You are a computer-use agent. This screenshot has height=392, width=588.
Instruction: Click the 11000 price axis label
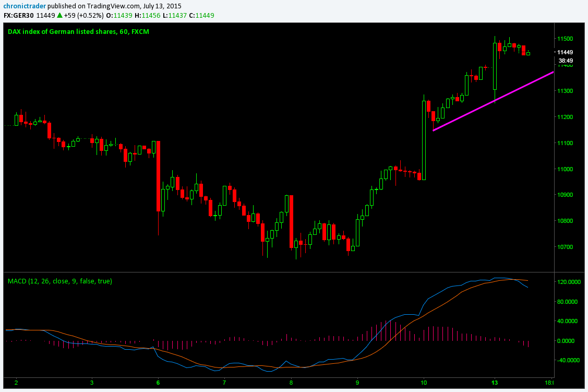(566, 169)
